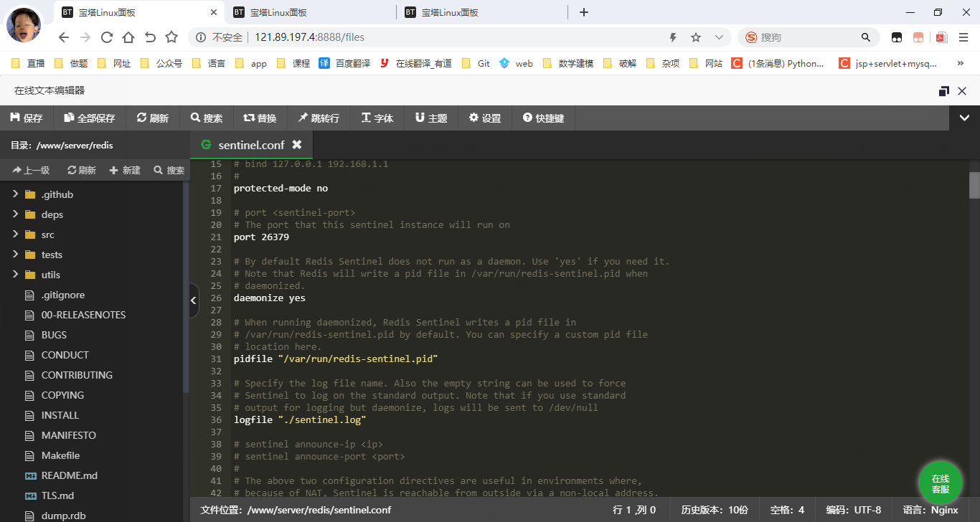
Task: Open the online support (在线客服) bubble
Action: coord(940,484)
